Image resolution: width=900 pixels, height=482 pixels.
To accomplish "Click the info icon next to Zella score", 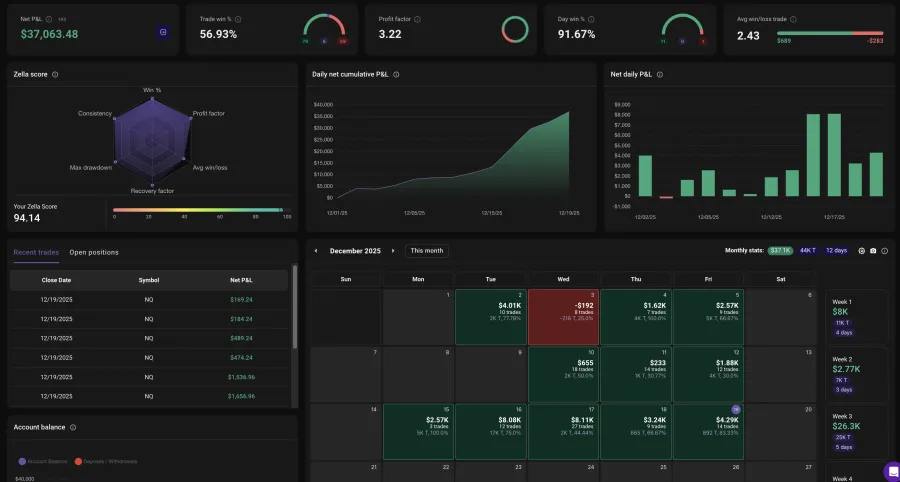I will coord(55,75).
